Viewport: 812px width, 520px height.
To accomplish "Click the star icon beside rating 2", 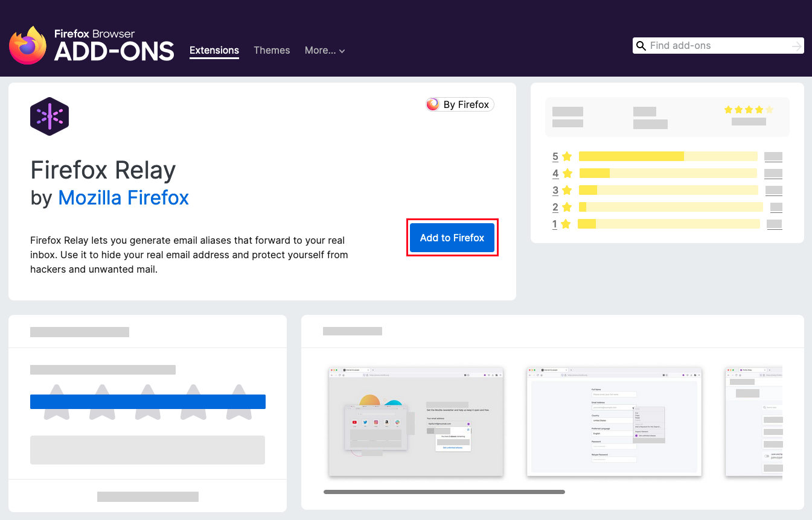I will coord(567,208).
